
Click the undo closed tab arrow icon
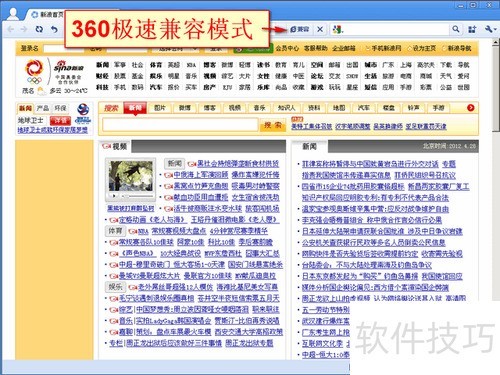pos(54,29)
